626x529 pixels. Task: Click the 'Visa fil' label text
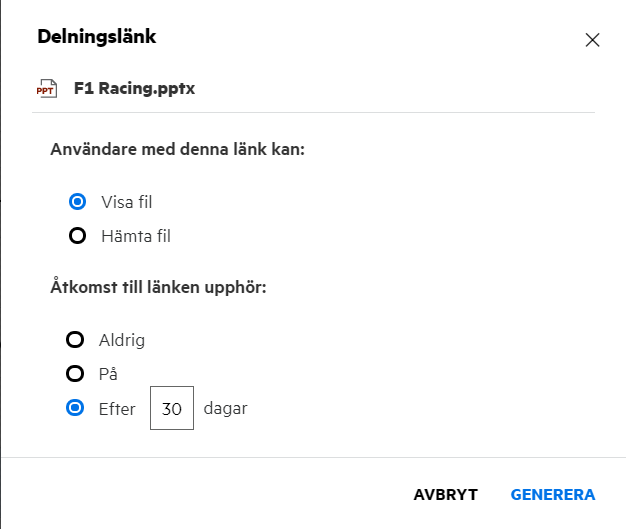click(126, 202)
